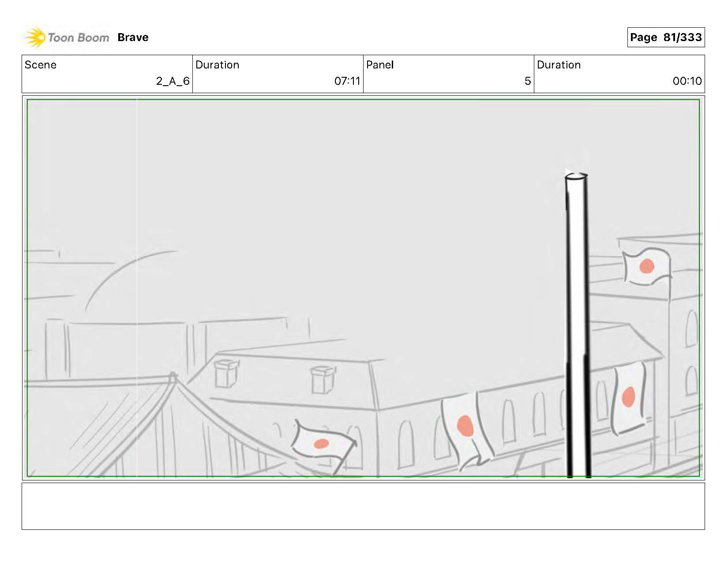Viewport: 728px width, 563px height.
Task: Click the 'Scene' header label
Action: tap(41, 65)
